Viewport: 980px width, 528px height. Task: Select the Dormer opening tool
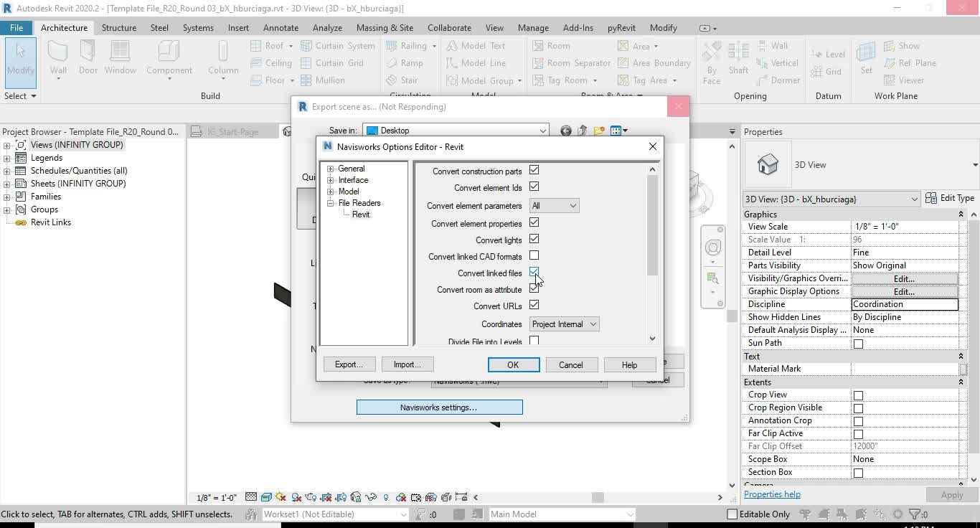778,80
